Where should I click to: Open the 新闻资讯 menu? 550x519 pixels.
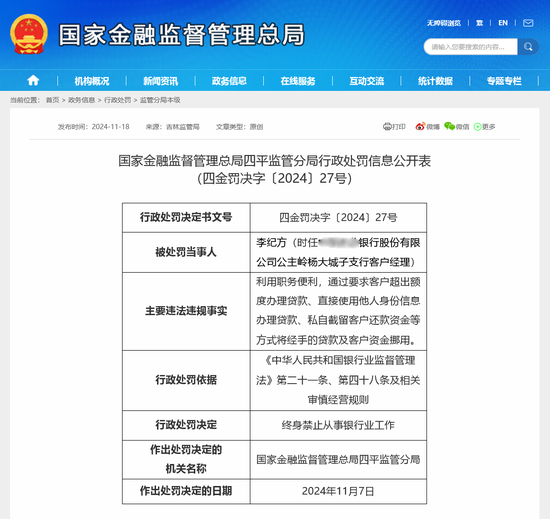[x=160, y=81]
